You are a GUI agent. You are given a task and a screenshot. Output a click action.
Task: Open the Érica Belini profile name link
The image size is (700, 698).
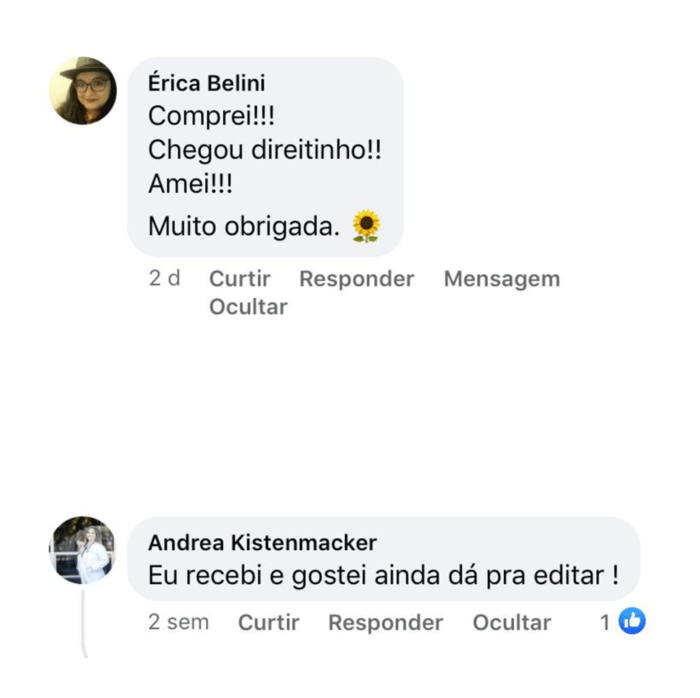(x=207, y=83)
